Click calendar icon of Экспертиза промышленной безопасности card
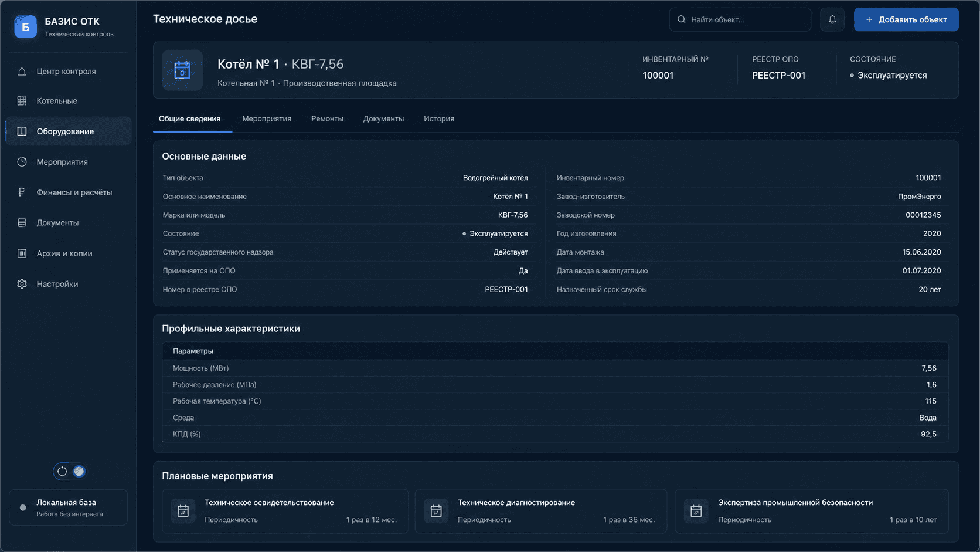The height and width of the screenshot is (552, 980). point(696,511)
